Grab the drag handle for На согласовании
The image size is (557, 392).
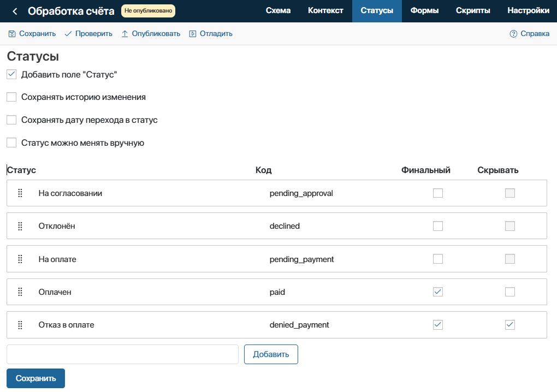coord(20,193)
